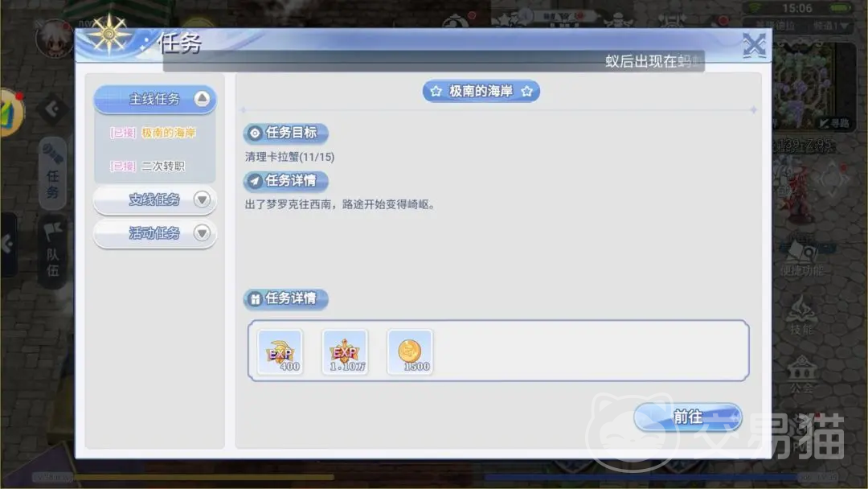The width and height of the screenshot is (868, 489).
Task: Open the 任务 side tab behind window
Action: (52, 173)
